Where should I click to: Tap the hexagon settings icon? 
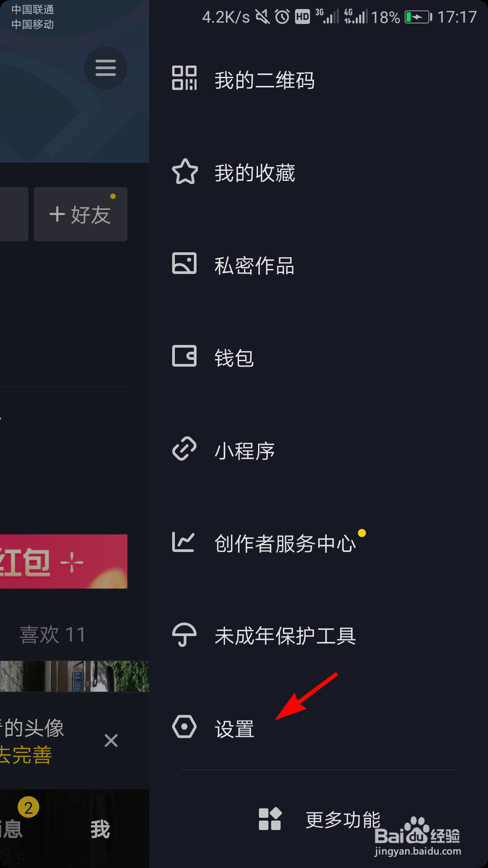pyautogui.click(x=184, y=726)
